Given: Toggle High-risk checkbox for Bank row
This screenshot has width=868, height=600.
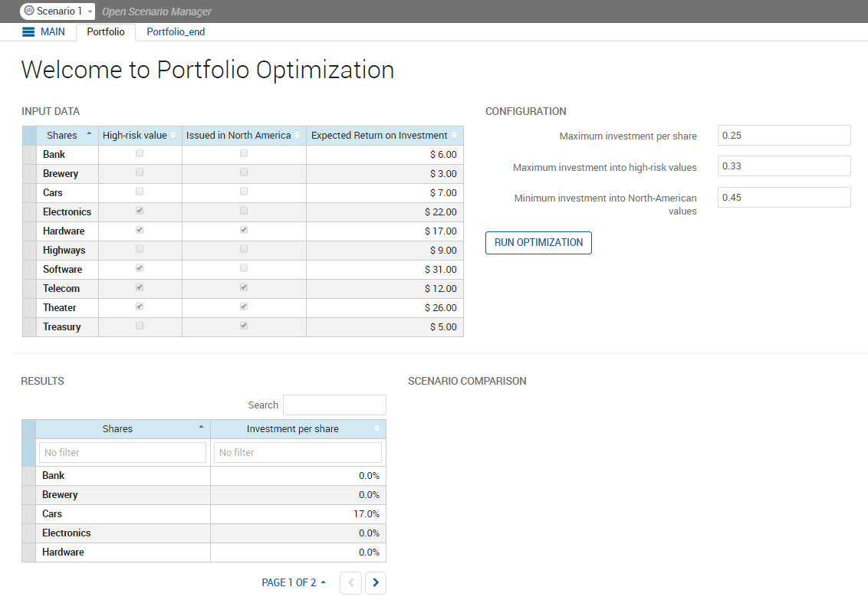Looking at the screenshot, I should click(140, 153).
